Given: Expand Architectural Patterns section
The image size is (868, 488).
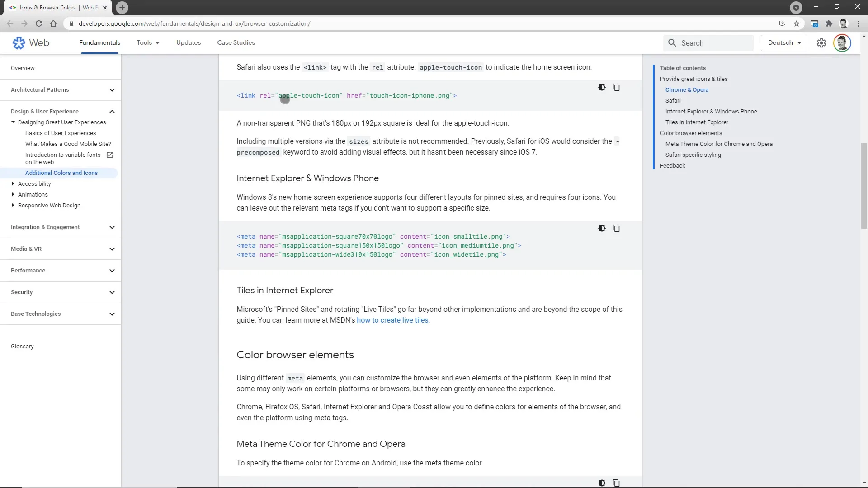Looking at the screenshot, I should pyautogui.click(x=112, y=90).
